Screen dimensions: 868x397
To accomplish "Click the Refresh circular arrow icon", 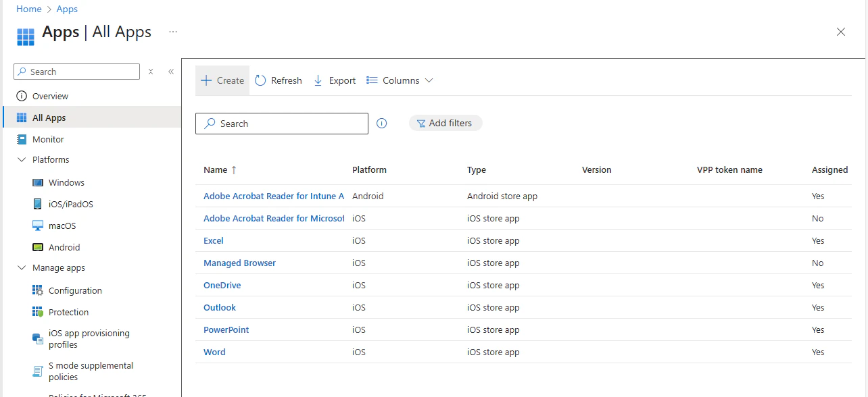I will pyautogui.click(x=260, y=80).
